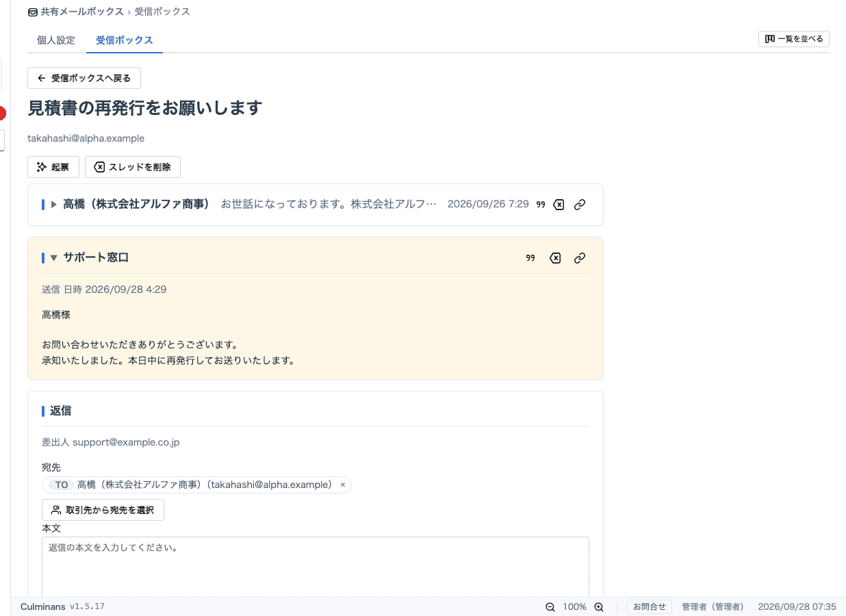The height and width of the screenshot is (616, 846).
Task: Click the 差出人 support@example.co.jp line
Action: [111, 442]
